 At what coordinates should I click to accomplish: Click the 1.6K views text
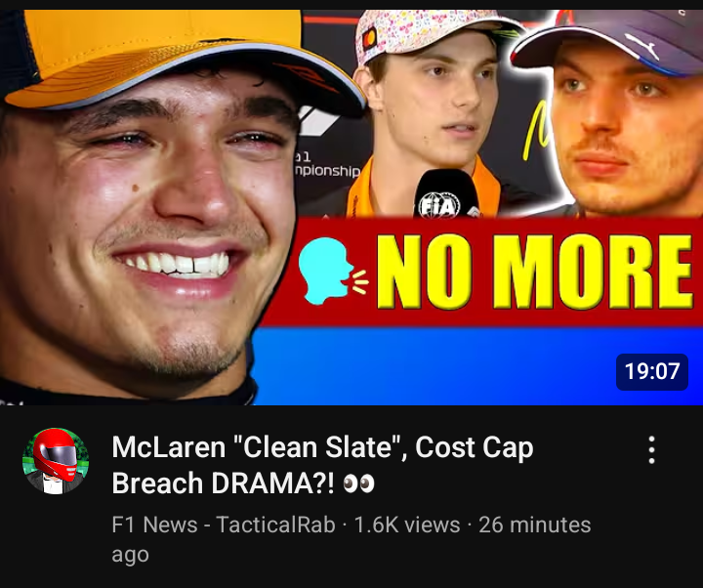pos(407,525)
